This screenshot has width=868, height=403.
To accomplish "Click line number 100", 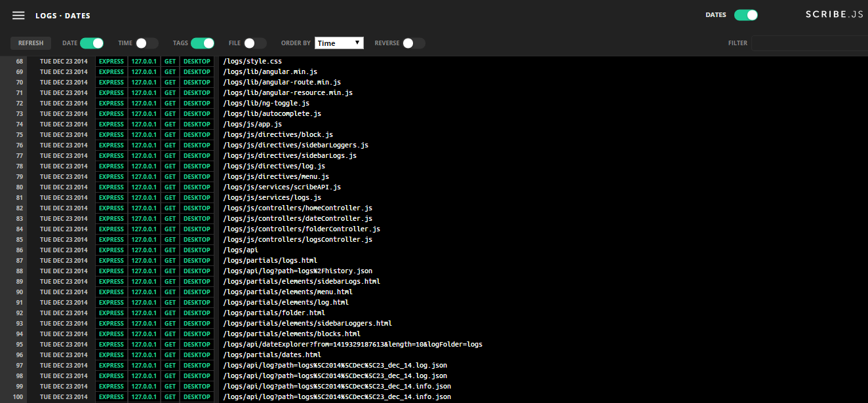I will (18, 397).
